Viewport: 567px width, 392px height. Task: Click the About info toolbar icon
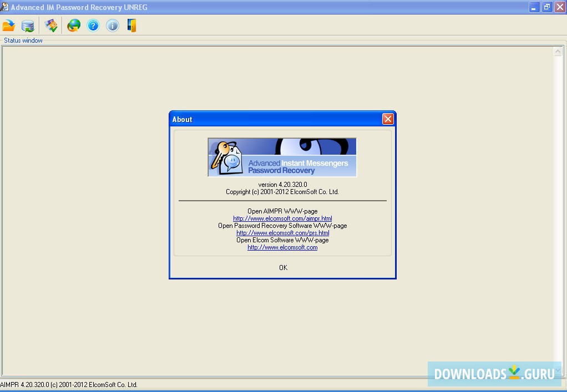pyautogui.click(x=113, y=26)
